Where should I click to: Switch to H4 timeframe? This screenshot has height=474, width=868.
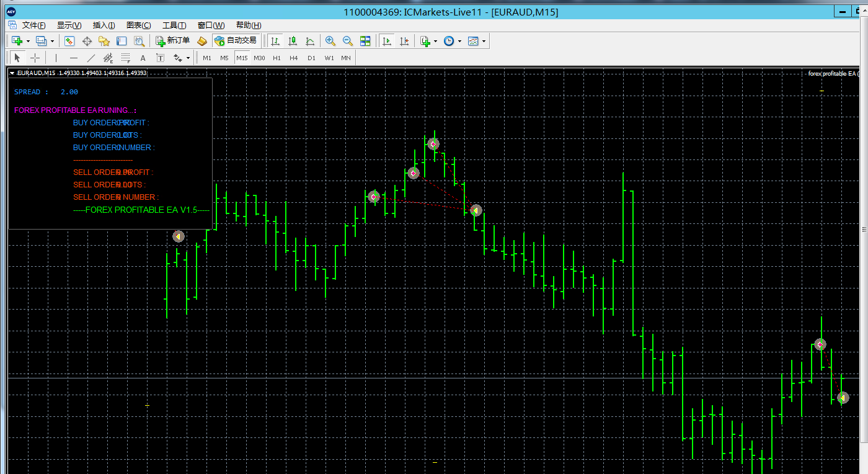tap(294, 58)
